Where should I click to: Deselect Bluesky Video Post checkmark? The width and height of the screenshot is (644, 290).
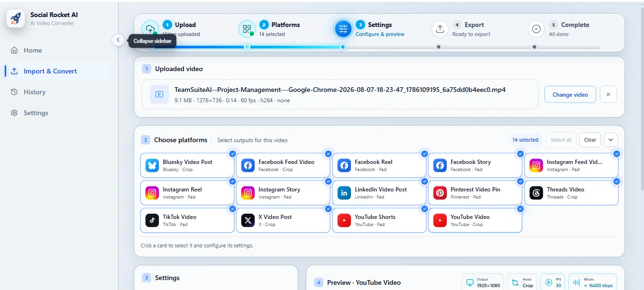point(232,154)
